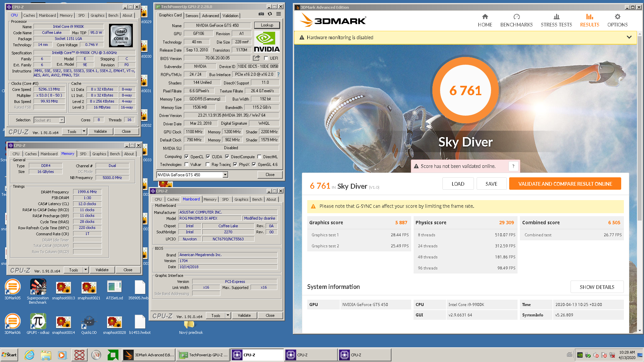
Task: Switch to SPD tab in CPU-Z Memory window
Action: [x=83, y=154]
